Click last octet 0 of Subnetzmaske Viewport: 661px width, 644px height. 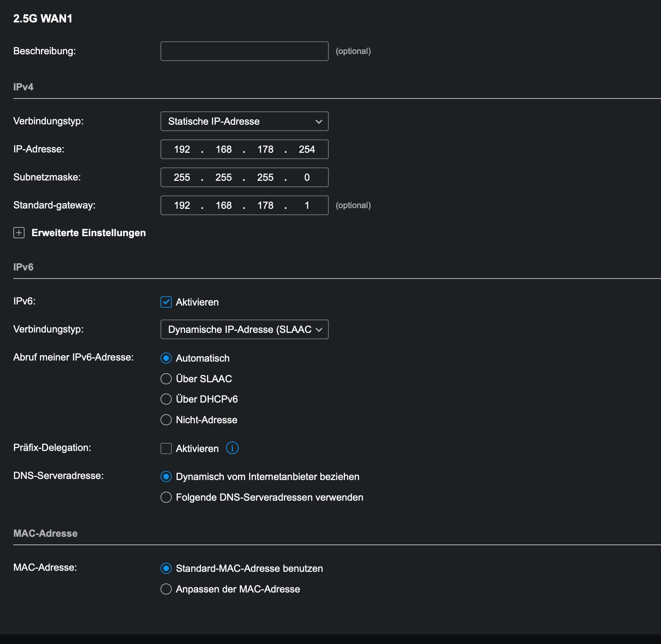307,177
